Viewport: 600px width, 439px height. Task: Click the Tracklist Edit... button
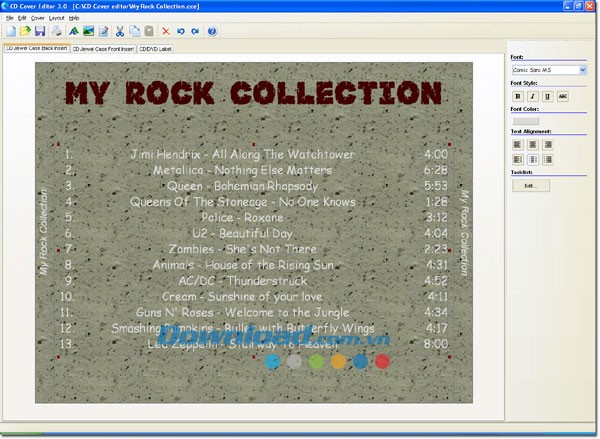(531, 186)
